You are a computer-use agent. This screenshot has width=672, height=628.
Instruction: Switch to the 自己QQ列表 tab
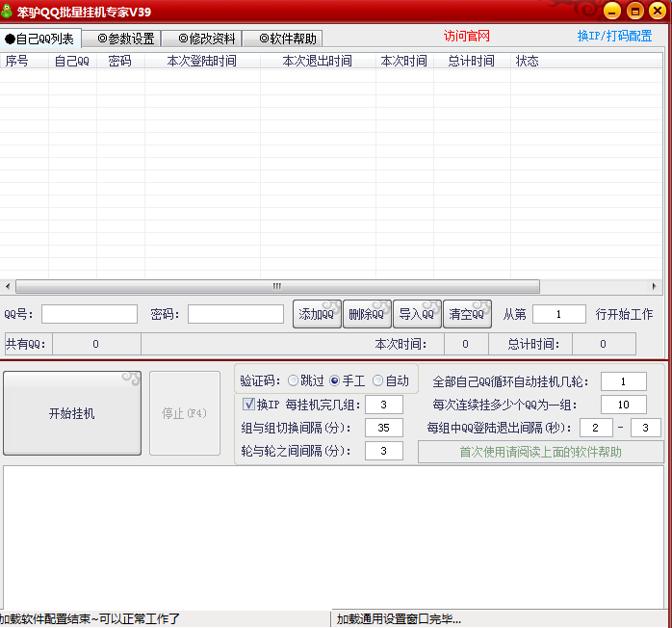[40, 39]
